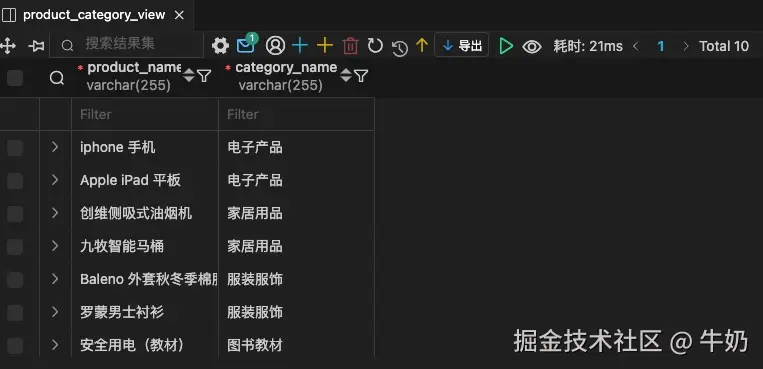This screenshot has width=763, height=369.
Task: Click the split panel icon beside tab title
Action: (x=9, y=15)
